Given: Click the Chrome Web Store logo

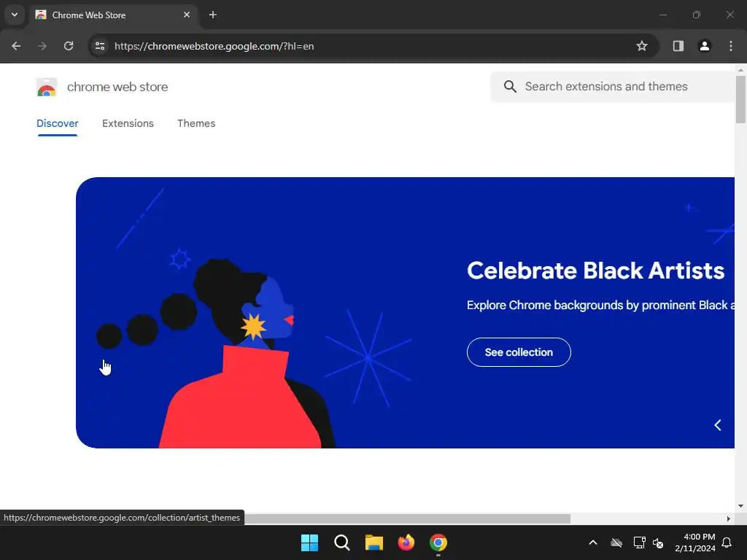Looking at the screenshot, I should pos(46,87).
